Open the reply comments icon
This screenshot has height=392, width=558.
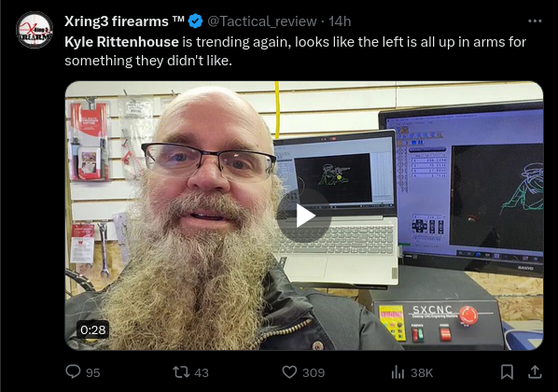(x=73, y=372)
